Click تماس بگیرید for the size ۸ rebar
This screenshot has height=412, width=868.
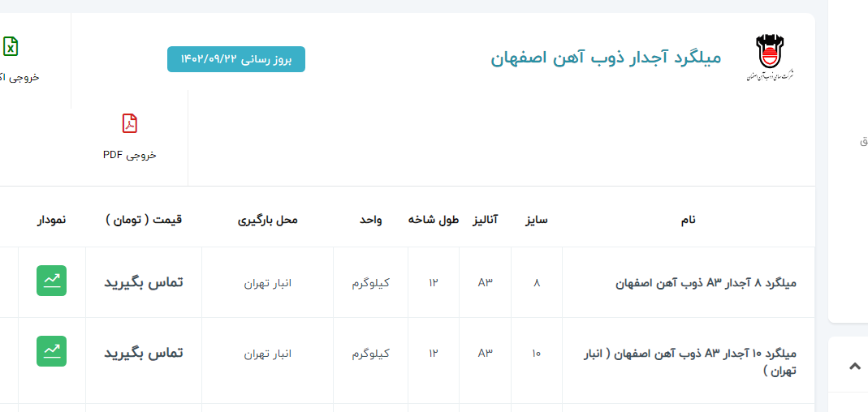pyautogui.click(x=144, y=281)
